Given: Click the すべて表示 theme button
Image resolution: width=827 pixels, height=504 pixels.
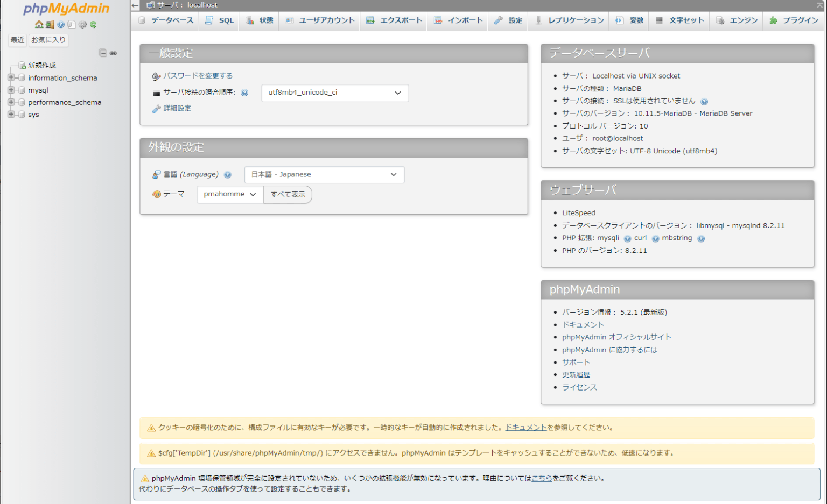Looking at the screenshot, I should [288, 194].
